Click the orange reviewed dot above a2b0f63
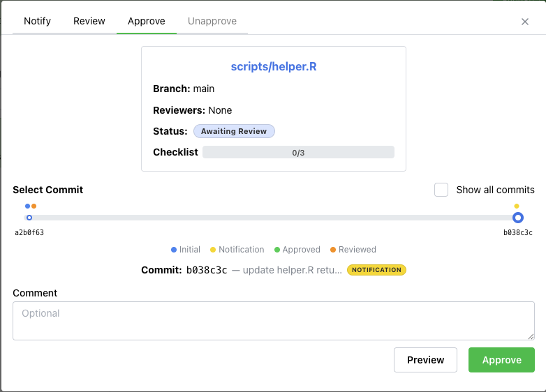Screen dimensions: 546x392 pyautogui.click(x=34, y=206)
